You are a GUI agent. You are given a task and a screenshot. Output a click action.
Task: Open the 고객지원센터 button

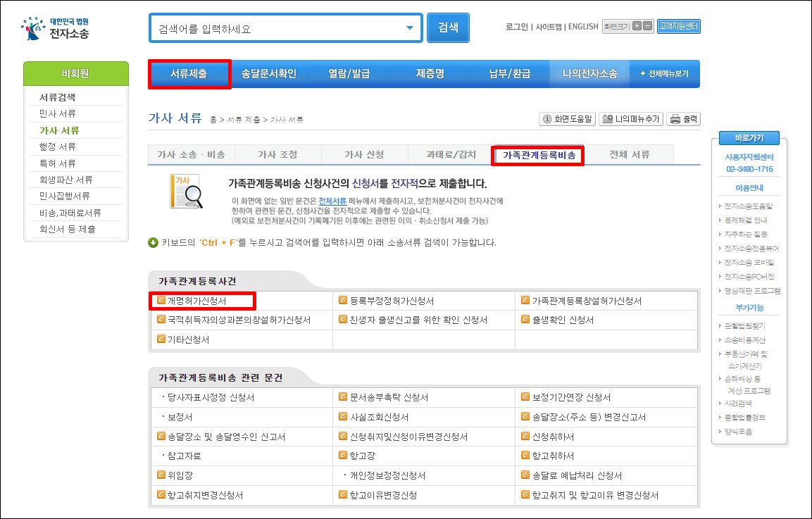(x=678, y=26)
